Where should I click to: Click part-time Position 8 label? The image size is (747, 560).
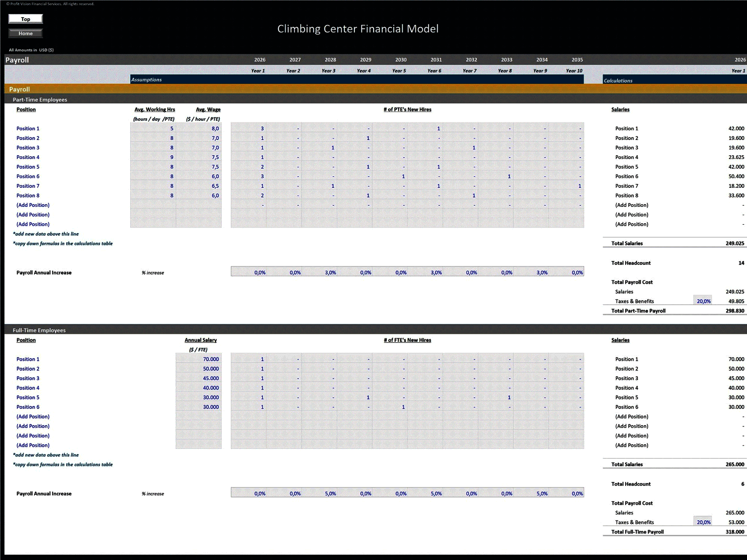[x=28, y=196]
